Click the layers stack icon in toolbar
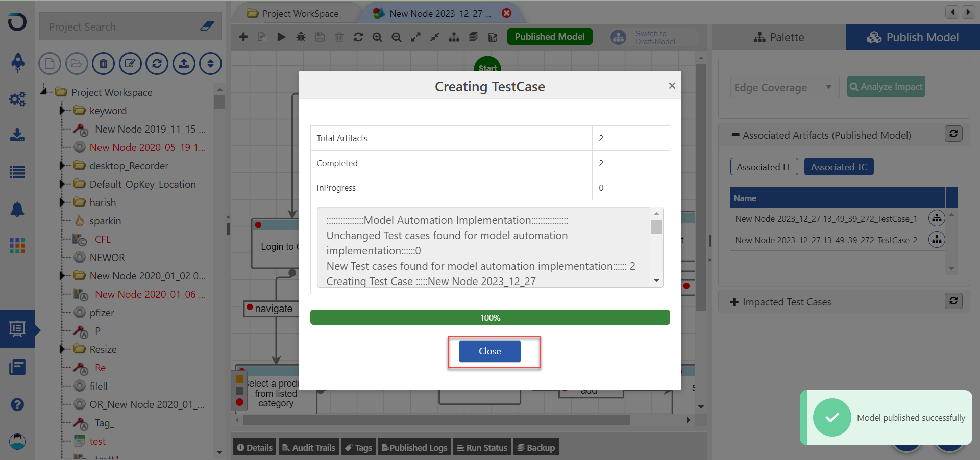Screen dimensions: 980x460 click(x=473, y=37)
